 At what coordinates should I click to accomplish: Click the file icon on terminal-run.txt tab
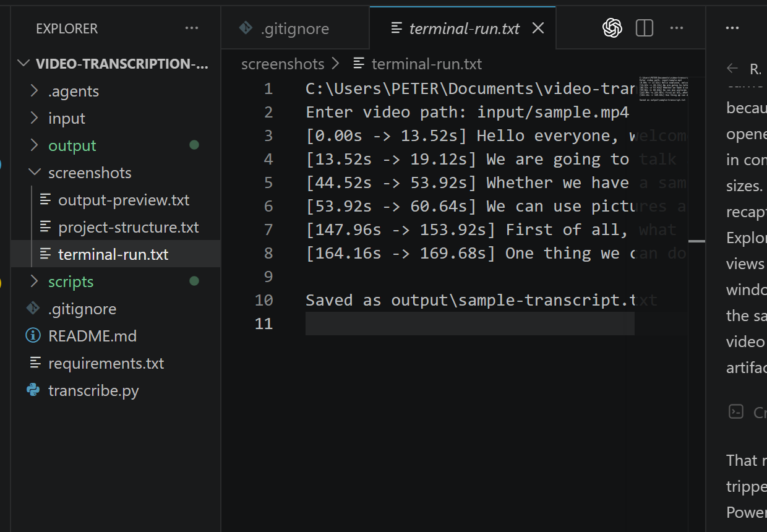(396, 28)
